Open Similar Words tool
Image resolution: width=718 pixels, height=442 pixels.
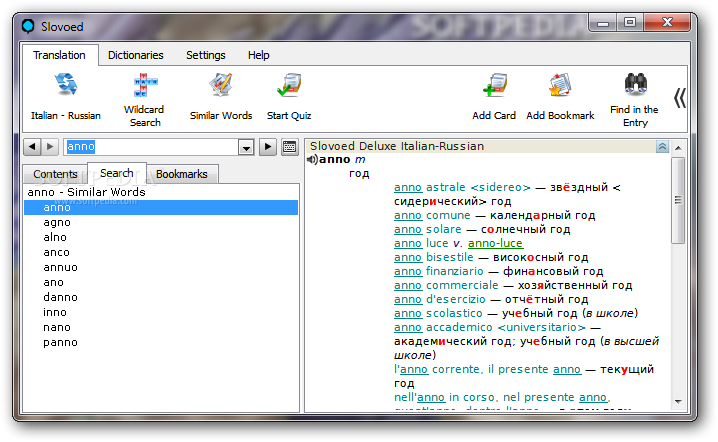coord(221,85)
